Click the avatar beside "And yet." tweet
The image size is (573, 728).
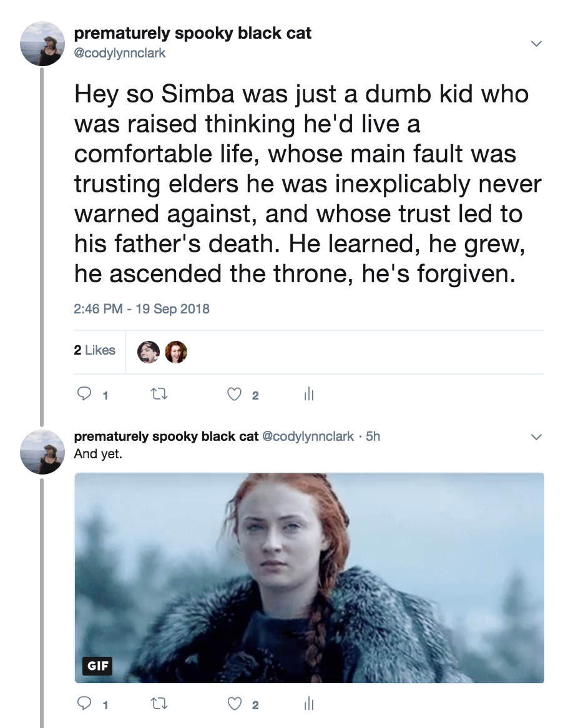point(42,452)
